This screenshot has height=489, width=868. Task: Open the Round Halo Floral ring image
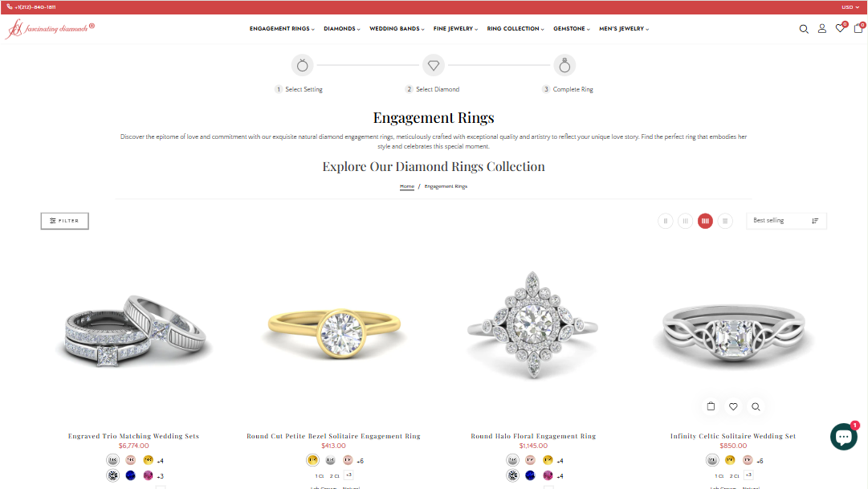pyautogui.click(x=533, y=326)
